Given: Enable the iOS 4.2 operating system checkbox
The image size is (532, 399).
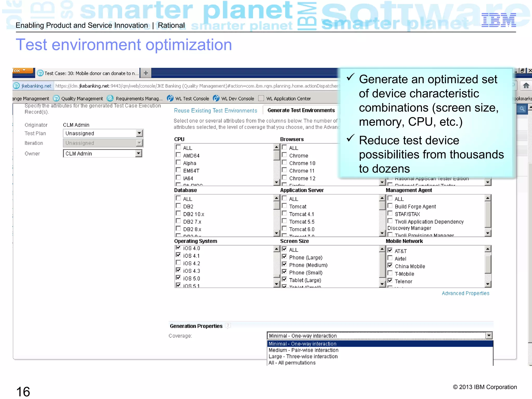Looking at the screenshot, I should point(178,262).
